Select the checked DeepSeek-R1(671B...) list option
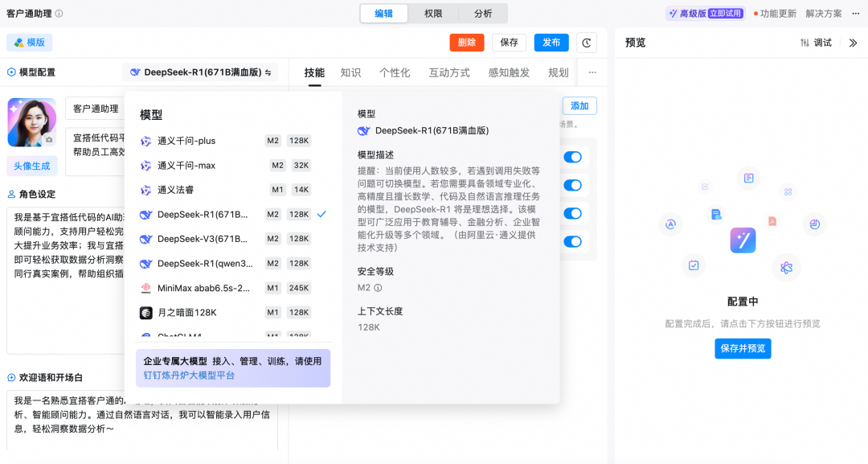Image resolution: width=868 pixels, height=464 pixels. click(233, 214)
